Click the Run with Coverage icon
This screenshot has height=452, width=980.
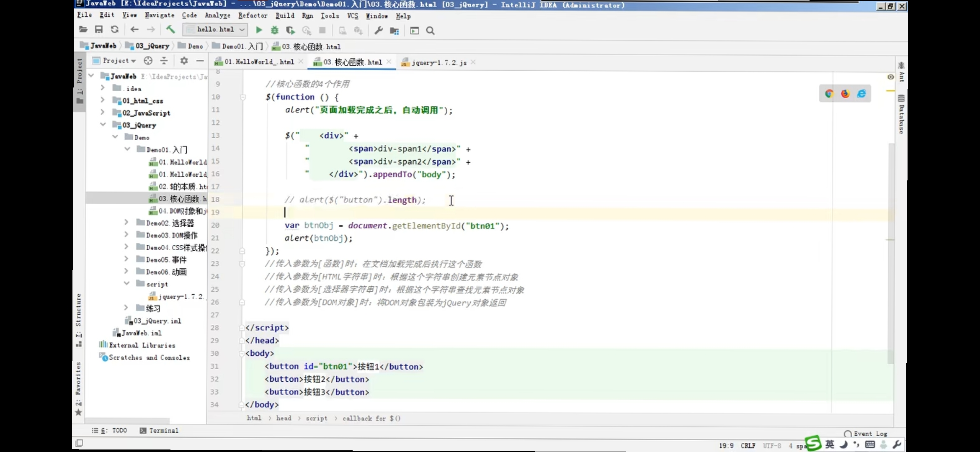(290, 30)
